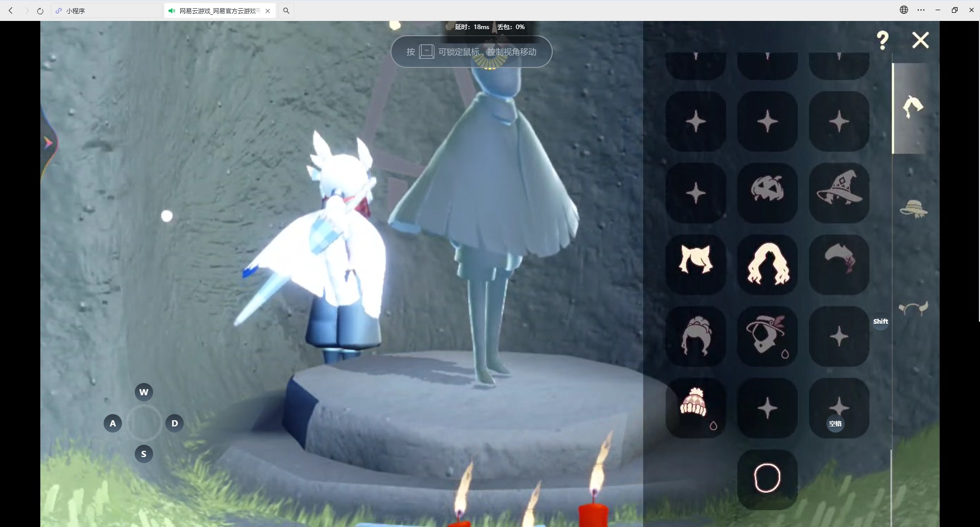This screenshot has width=980, height=527.
Task: Close the 网易云游戏 tab
Action: coord(268,11)
